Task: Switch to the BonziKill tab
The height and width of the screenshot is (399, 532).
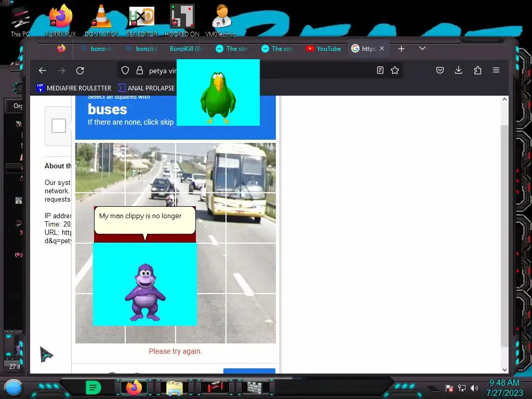Action: point(187,48)
